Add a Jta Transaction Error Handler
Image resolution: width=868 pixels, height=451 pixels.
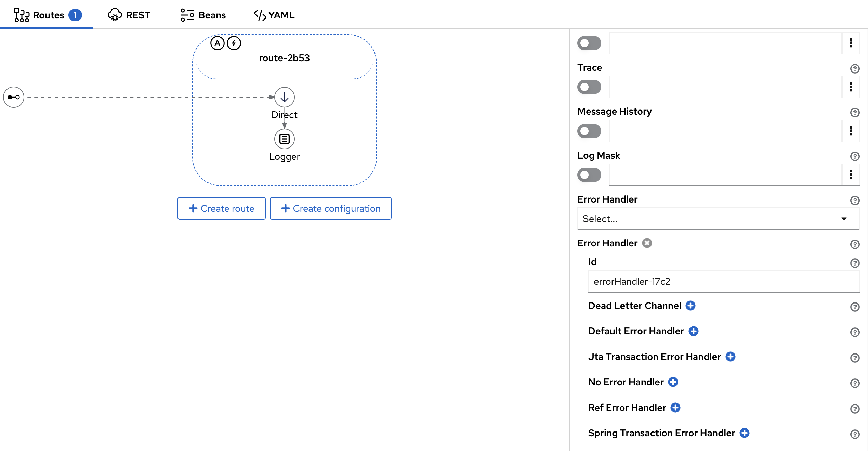730,357
